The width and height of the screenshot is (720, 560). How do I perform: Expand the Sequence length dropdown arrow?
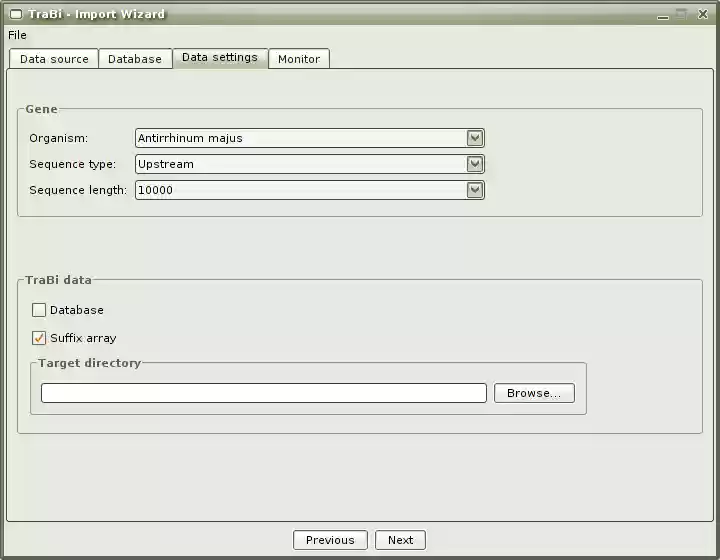pos(475,190)
